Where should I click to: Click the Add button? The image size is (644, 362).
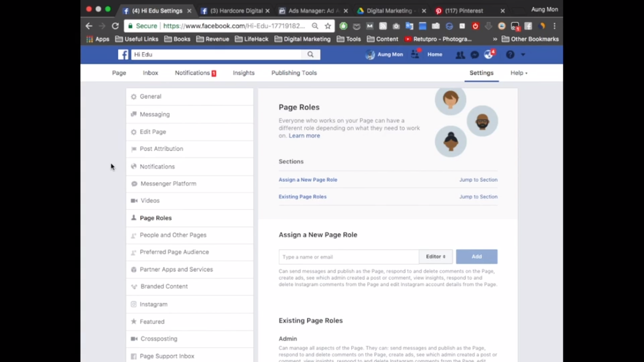[x=477, y=257]
